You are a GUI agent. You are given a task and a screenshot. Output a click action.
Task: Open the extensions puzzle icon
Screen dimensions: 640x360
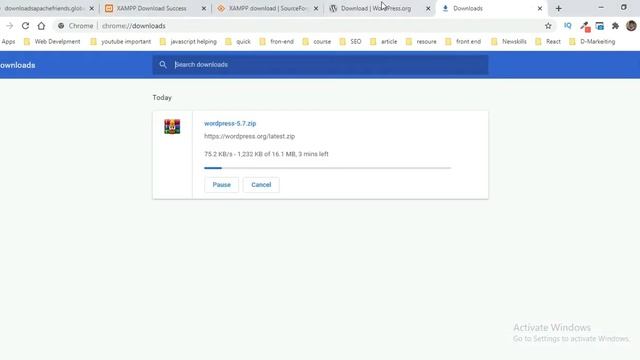(x=615, y=26)
